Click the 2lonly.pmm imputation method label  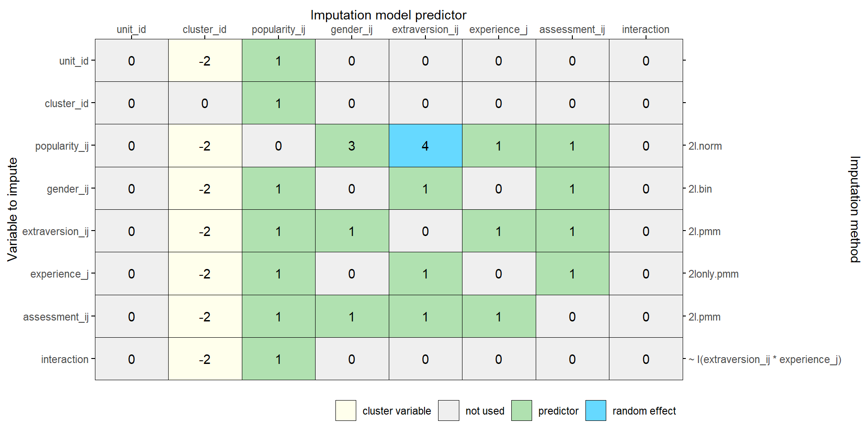(x=713, y=274)
